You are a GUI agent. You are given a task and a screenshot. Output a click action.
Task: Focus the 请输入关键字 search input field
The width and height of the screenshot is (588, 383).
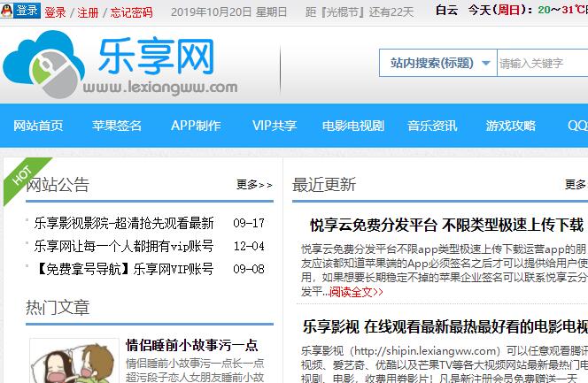coord(540,64)
